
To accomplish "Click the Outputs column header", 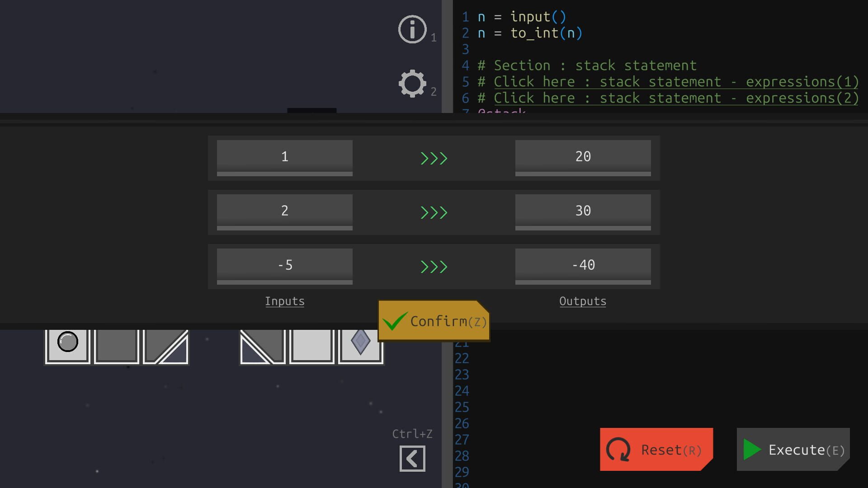I will (582, 301).
